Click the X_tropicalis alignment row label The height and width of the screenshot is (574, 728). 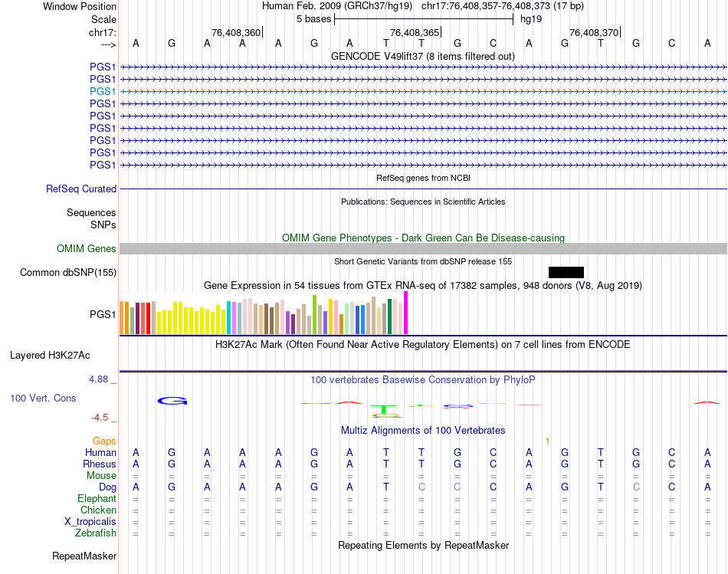[x=90, y=522]
